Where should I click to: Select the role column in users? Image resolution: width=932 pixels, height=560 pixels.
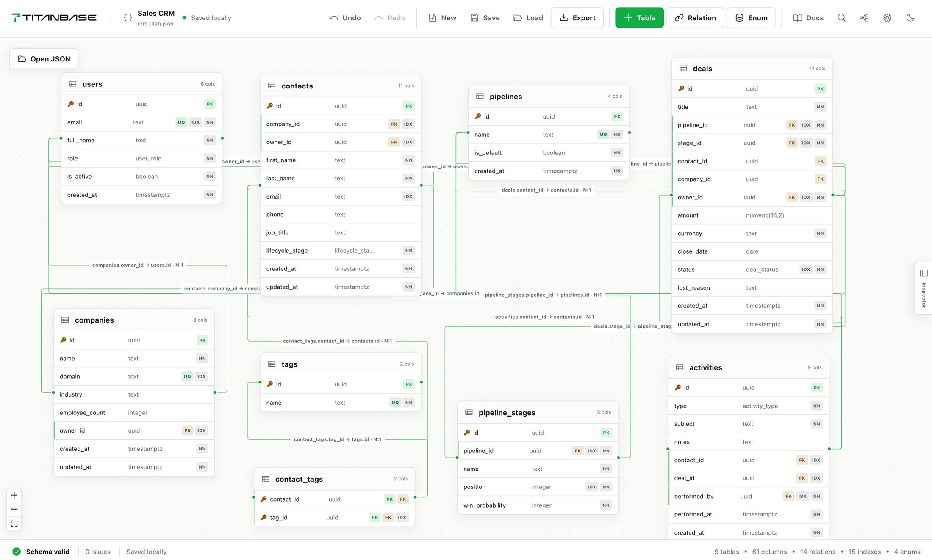click(x=141, y=158)
